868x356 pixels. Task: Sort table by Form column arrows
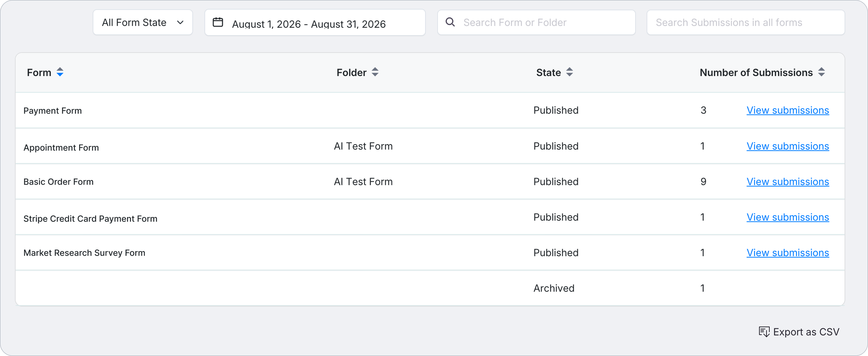pyautogui.click(x=60, y=72)
